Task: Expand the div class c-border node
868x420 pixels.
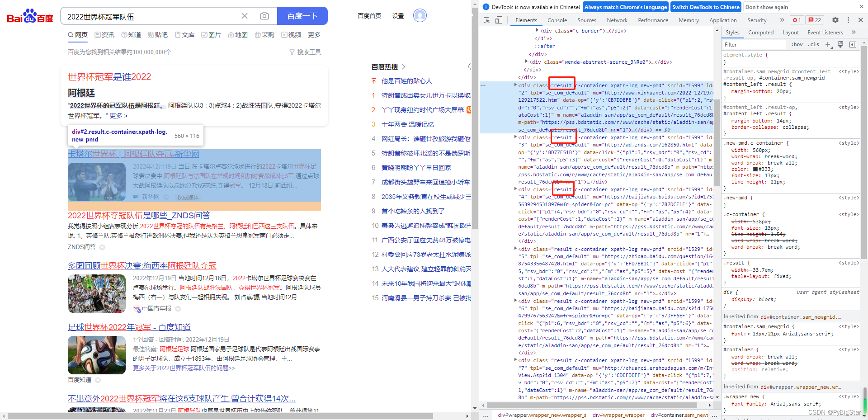Action: click(x=537, y=30)
